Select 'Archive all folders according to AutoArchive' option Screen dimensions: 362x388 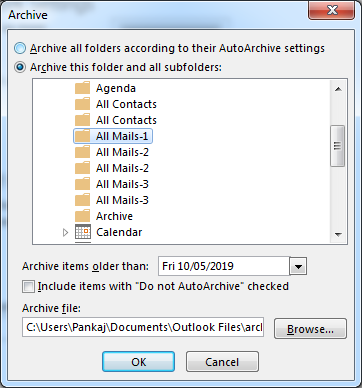pyautogui.click(x=20, y=48)
